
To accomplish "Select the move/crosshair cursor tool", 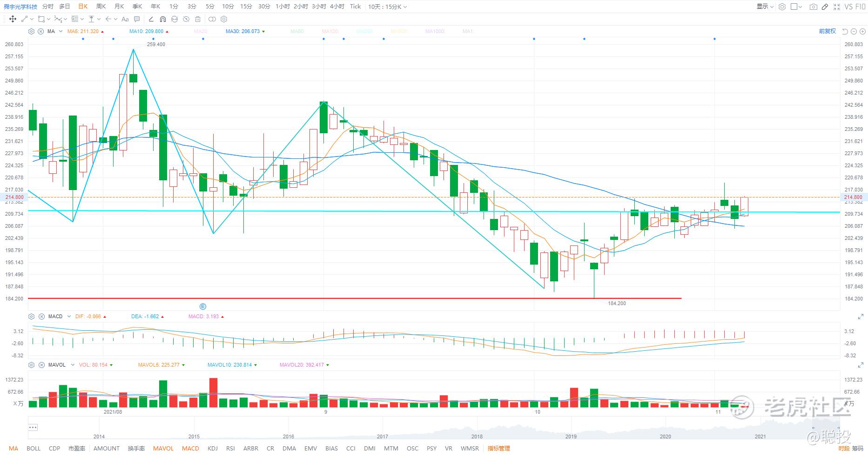I will pos(13,19).
